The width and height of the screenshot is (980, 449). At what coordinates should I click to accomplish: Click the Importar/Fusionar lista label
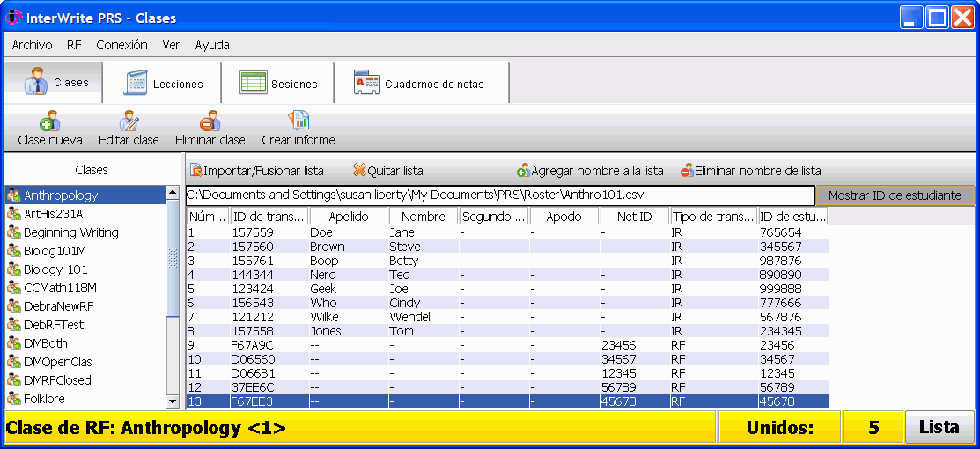point(264,171)
